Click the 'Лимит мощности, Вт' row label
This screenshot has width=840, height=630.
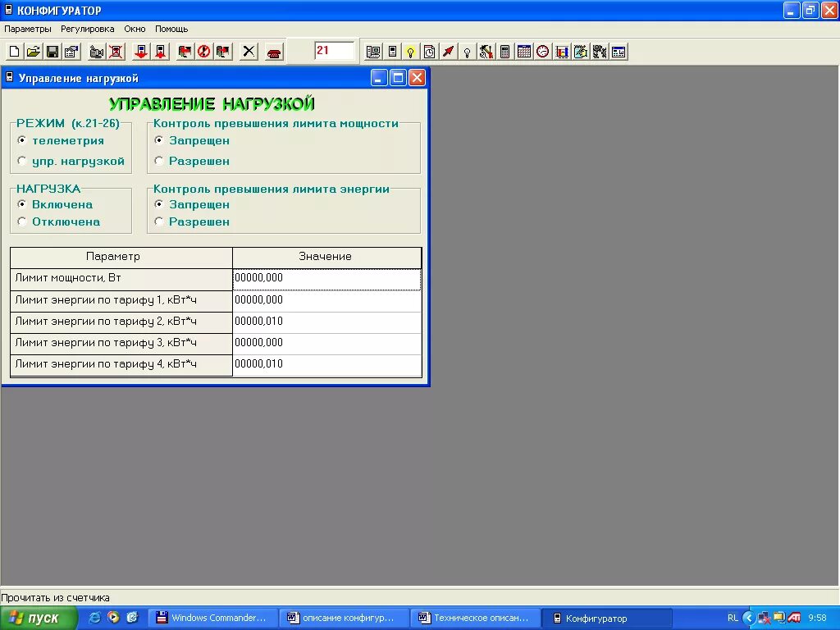[x=121, y=279]
